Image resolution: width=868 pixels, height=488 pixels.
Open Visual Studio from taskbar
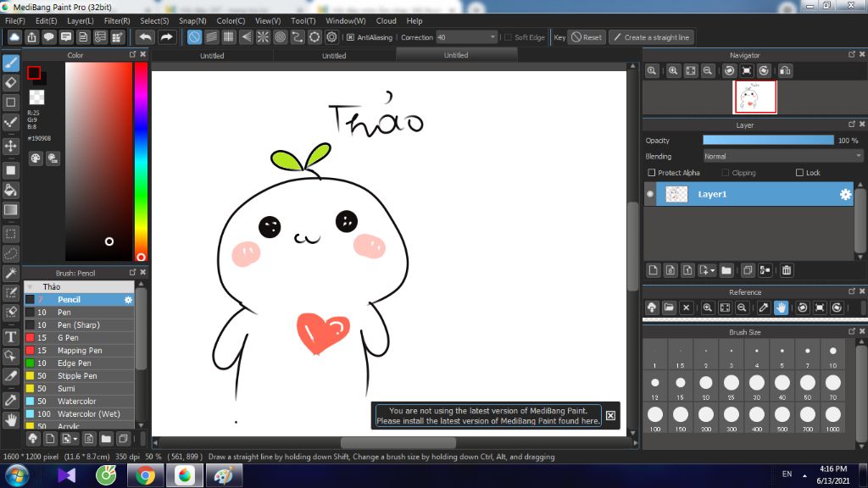[x=66, y=476]
